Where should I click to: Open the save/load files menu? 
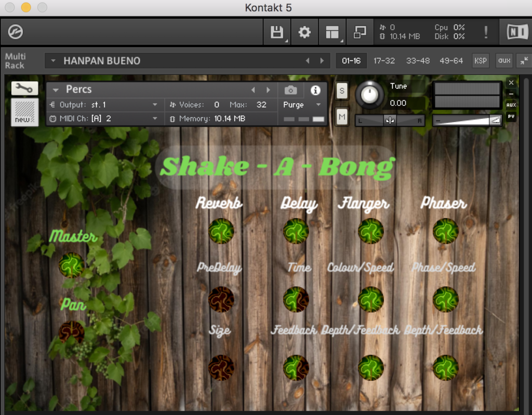coord(277,32)
